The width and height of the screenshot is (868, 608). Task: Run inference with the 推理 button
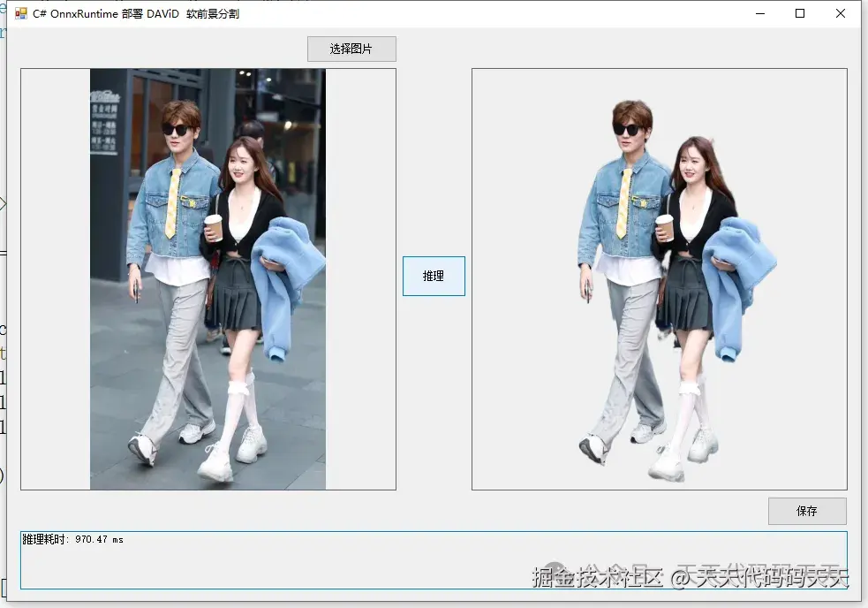(x=434, y=276)
